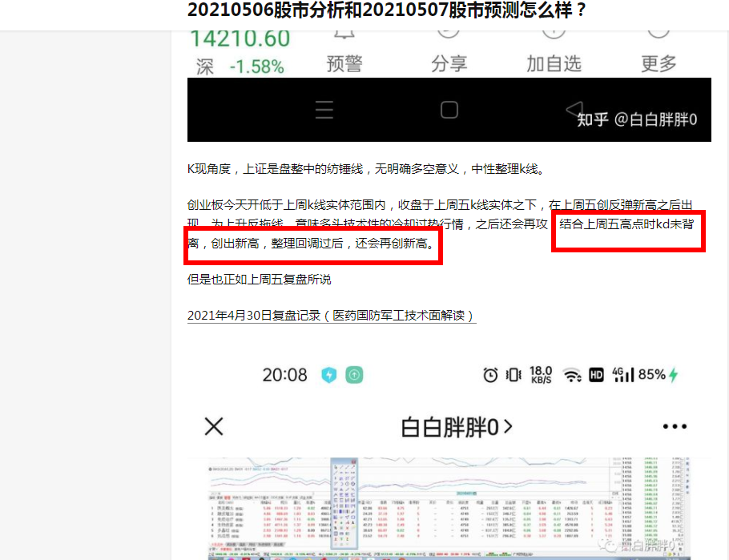Click the 加自选 label in the top stock screenshot
Screen dimensions: 729x560
pos(554,64)
